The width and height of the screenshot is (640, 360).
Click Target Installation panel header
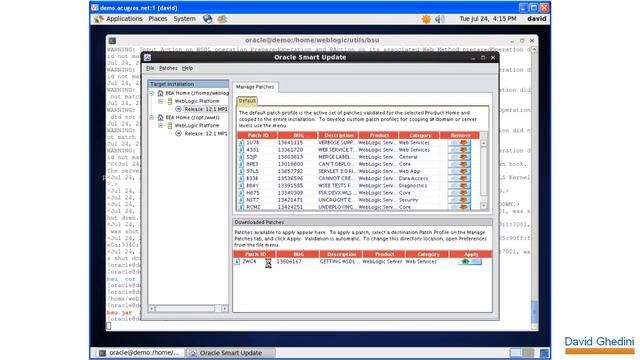pyautogui.click(x=188, y=84)
